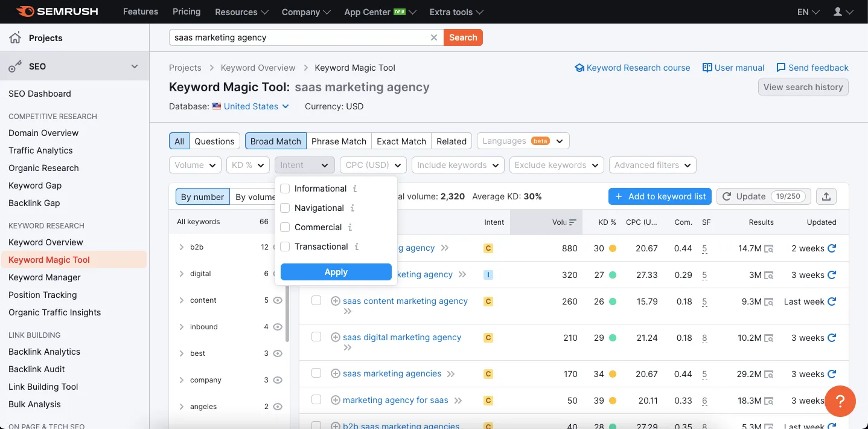
Task: Click the orange Search button
Action: [x=463, y=37]
